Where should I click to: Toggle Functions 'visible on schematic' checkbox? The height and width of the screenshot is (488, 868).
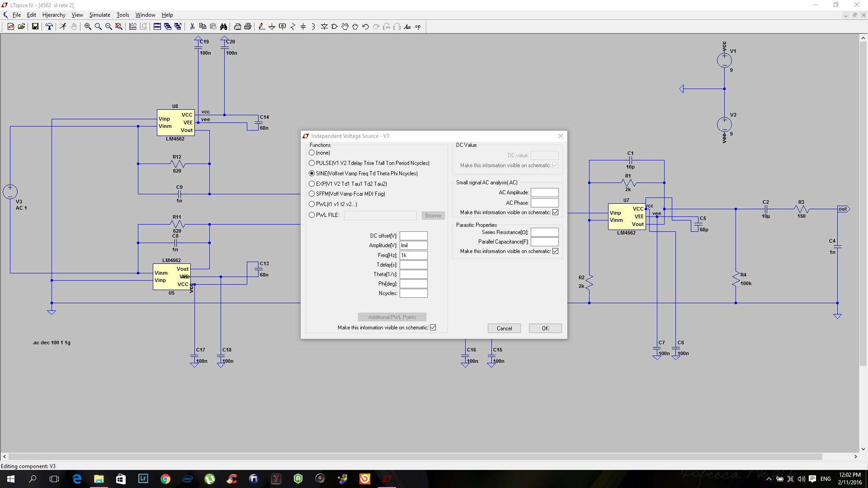(433, 328)
